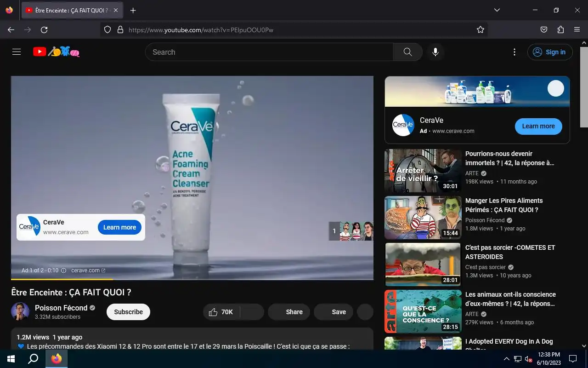Open the Windows Start menu
The height and width of the screenshot is (368, 588).
[11, 359]
